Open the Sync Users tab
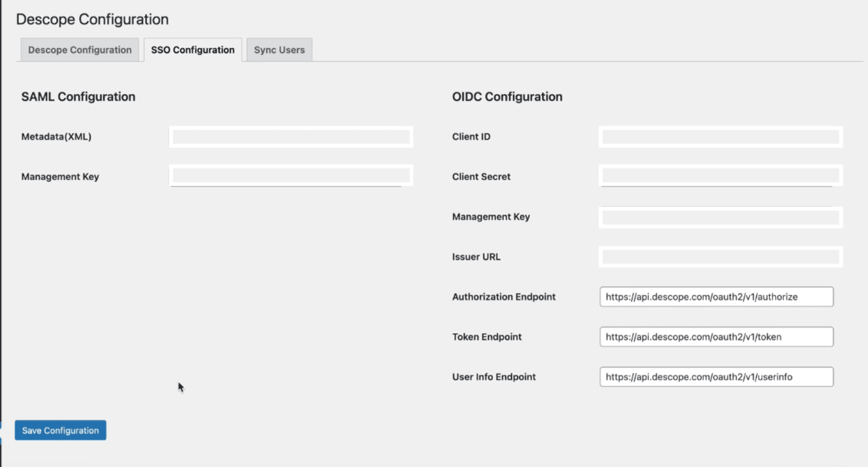The height and width of the screenshot is (467, 868). point(279,50)
